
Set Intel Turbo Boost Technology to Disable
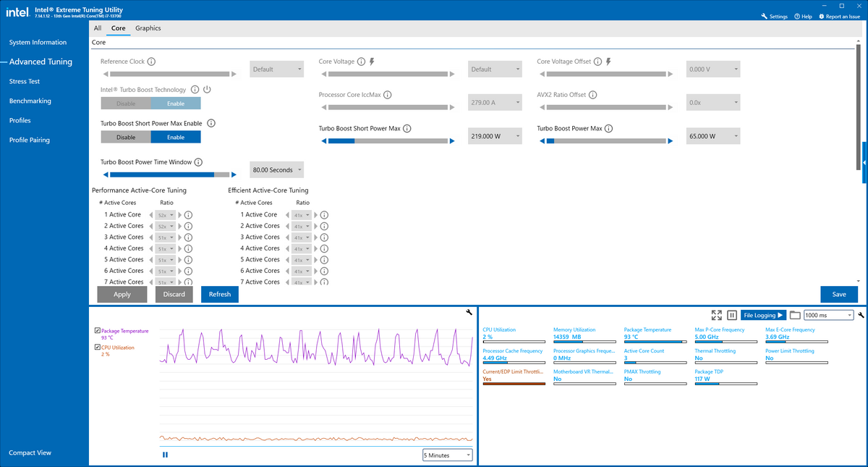click(x=126, y=104)
